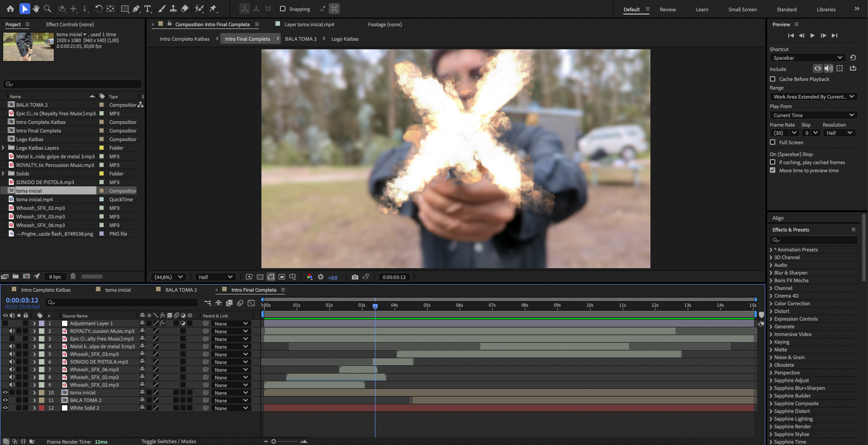Select the Eraser tool

[185, 9]
